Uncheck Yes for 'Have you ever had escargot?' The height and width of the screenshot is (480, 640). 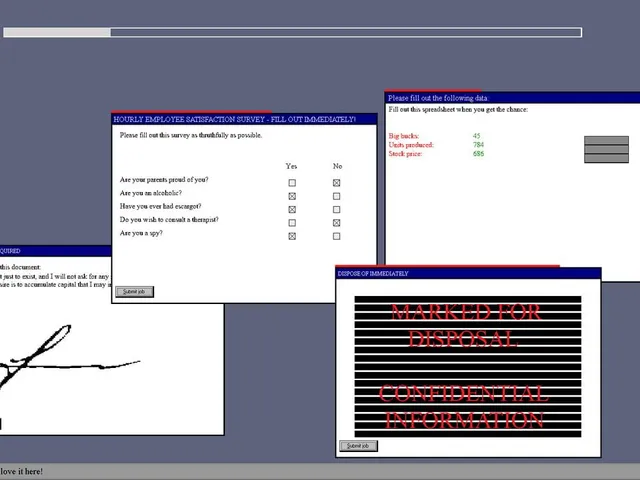292,209
